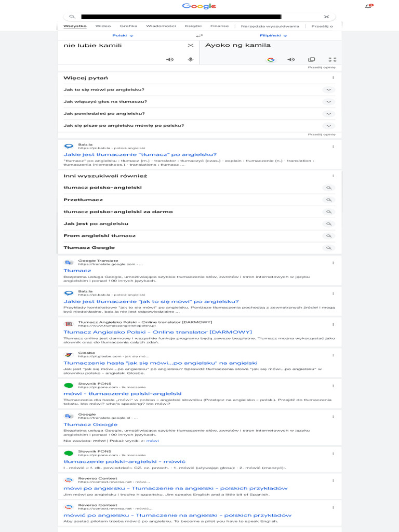Open "Tłumacz Angielsko Polski - Online translator [DARMOWY]" result

(157, 332)
